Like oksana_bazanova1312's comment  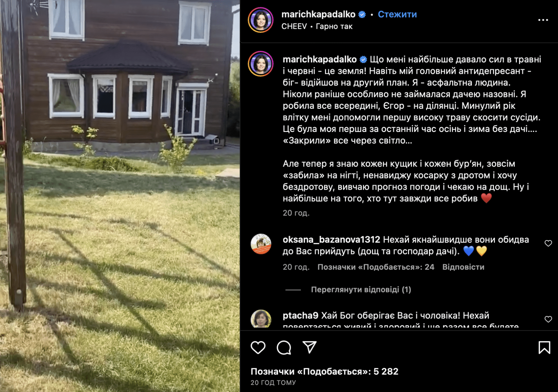pyautogui.click(x=548, y=243)
